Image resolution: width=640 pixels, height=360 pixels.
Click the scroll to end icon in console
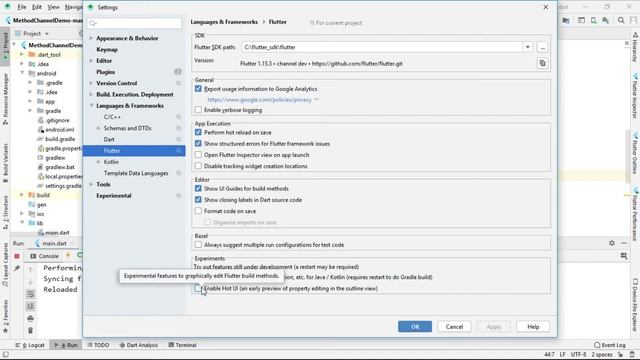31,306
